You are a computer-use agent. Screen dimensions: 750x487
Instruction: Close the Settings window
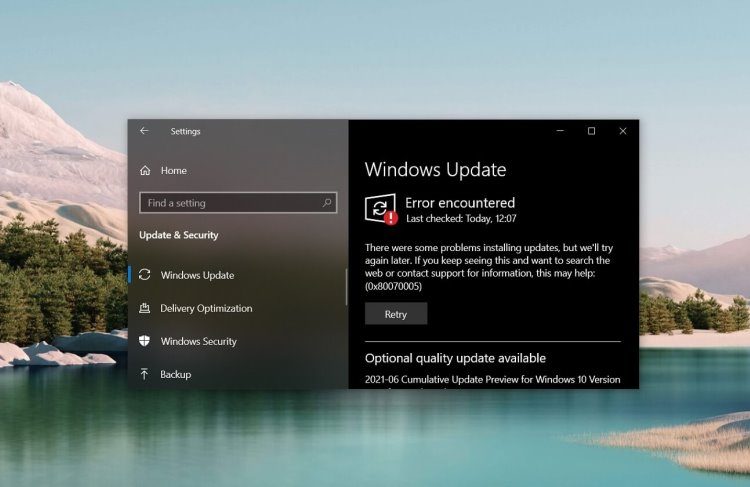click(x=623, y=131)
